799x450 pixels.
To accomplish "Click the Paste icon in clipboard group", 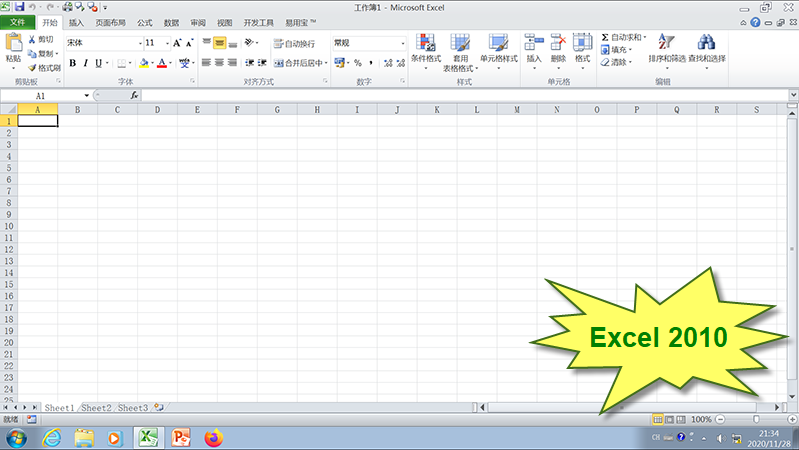I will [x=14, y=42].
